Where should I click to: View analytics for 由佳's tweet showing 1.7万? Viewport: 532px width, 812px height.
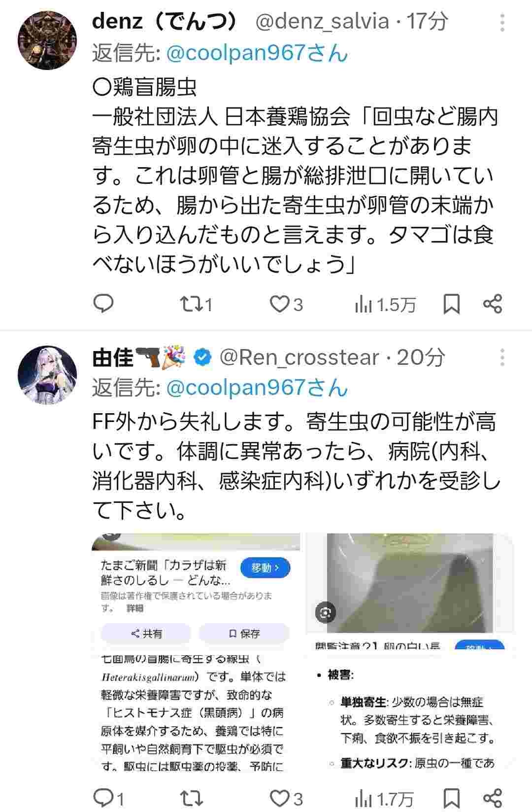[x=384, y=799]
